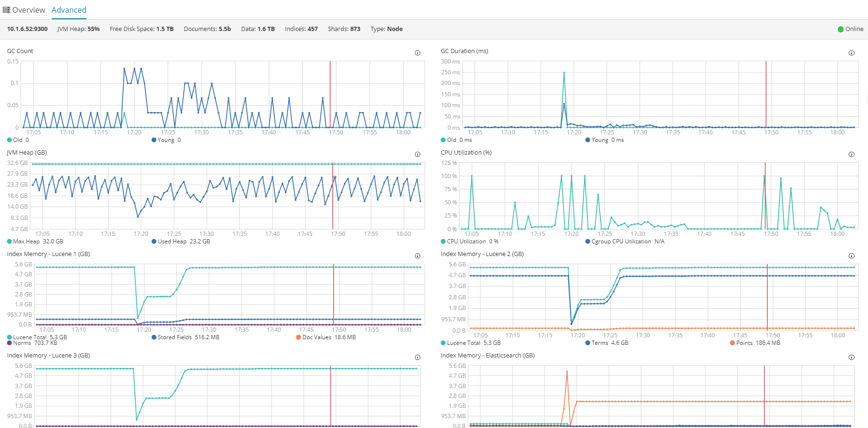Viewport: 868px width, 428px height.
Task: Toggle Stored Fields legend series
Action: [185, 337]
